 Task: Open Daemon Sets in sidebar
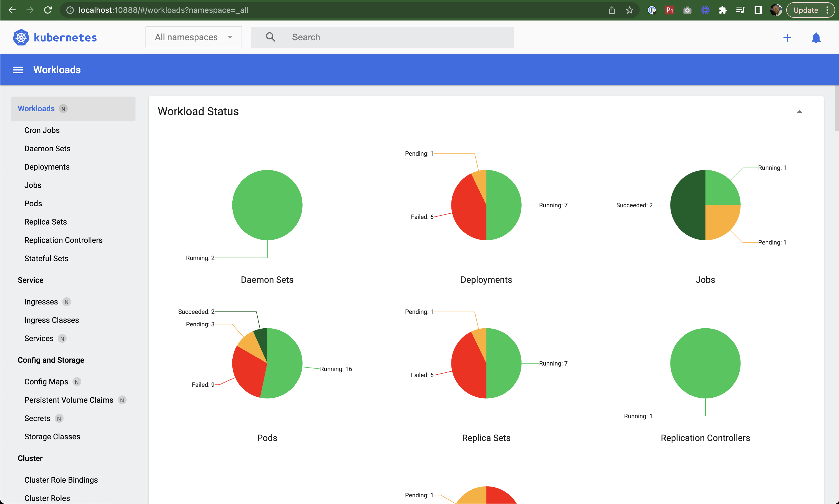pos(47,149)
